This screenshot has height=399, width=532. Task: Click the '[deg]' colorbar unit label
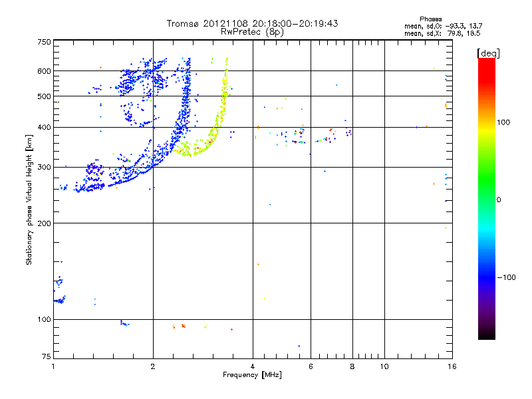pyautogui.click(x=488, y=53)
